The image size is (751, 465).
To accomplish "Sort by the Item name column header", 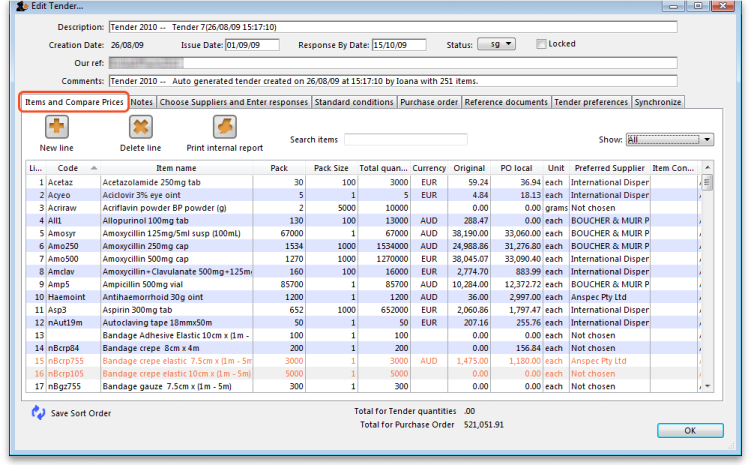I will (175, 168).
